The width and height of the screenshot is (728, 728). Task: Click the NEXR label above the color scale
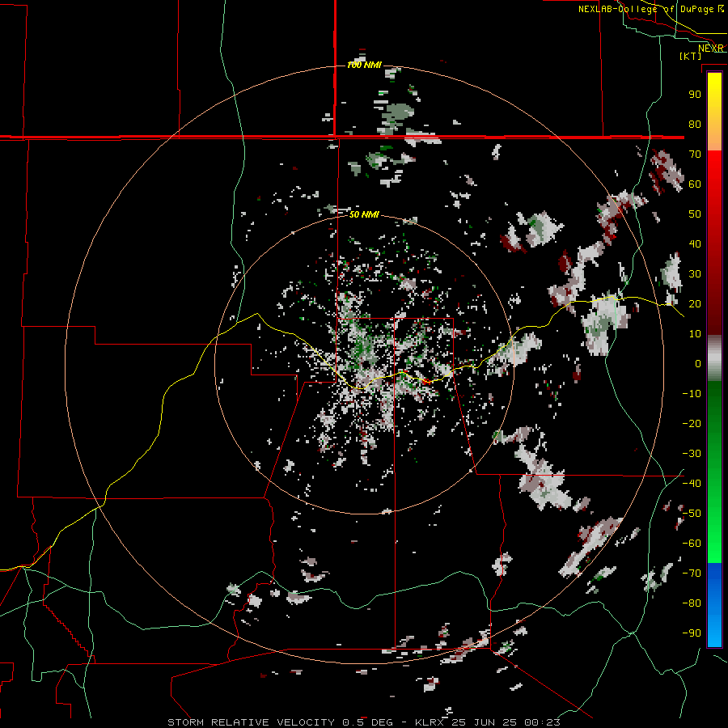coord(710,49)
